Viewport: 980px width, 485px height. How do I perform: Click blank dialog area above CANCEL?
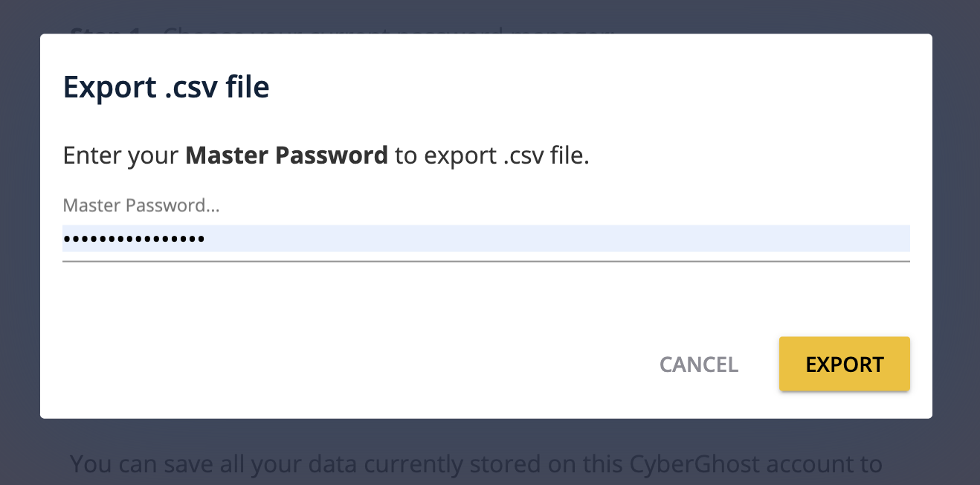[699, 305]
